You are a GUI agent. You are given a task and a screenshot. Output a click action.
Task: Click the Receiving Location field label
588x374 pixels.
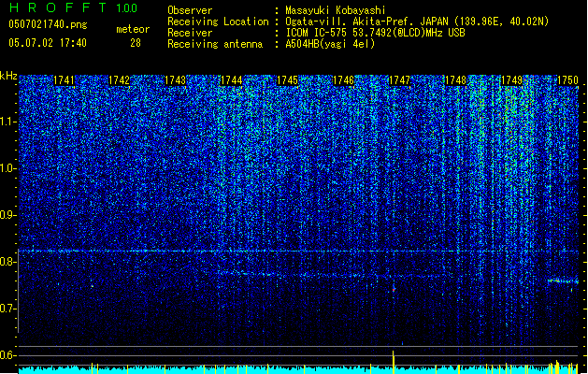pyautogui.click(x=218, y=22)
